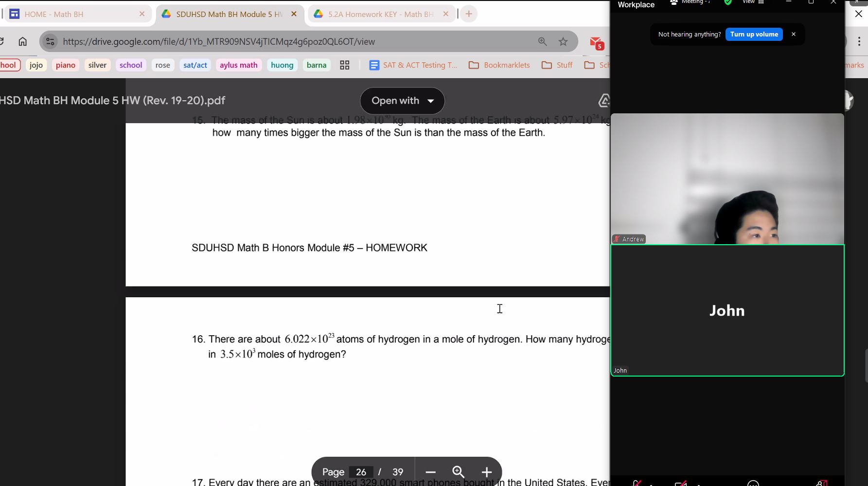Click the SDUHSD Module #5 HOMEWORK footer text
The height and width of the screenshot is (486, 868).
(x=309, y=248)
